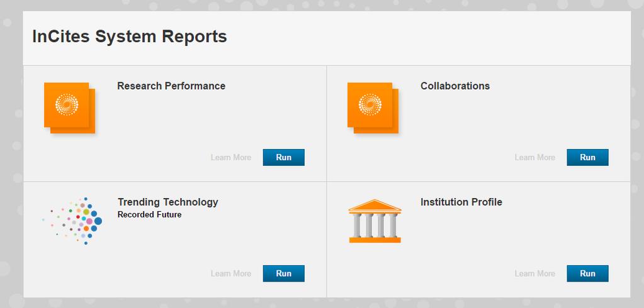The width and height of the screenshot is (644, 308).
Task: Click the InCites System Reports heading
Action: click(130, 36)
